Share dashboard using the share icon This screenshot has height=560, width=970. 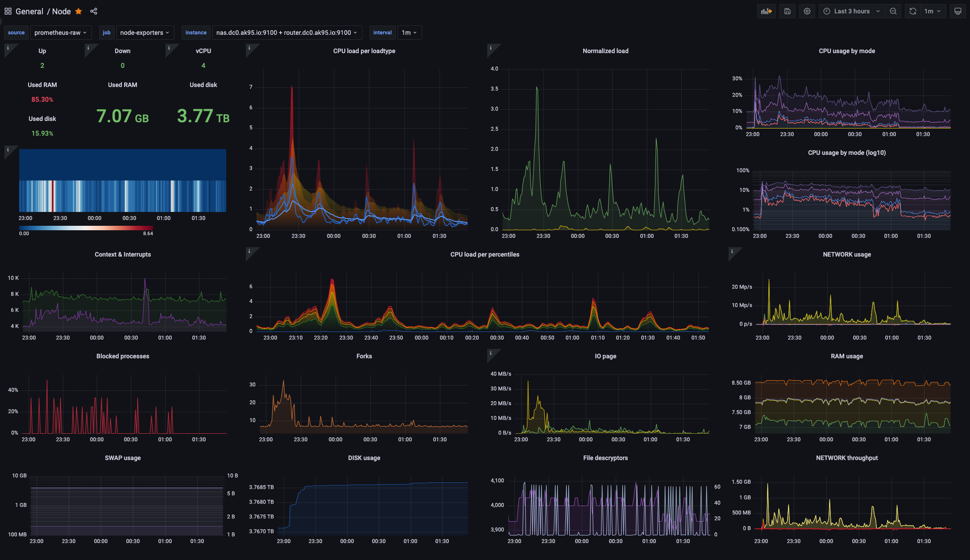[x=94, y=11]
